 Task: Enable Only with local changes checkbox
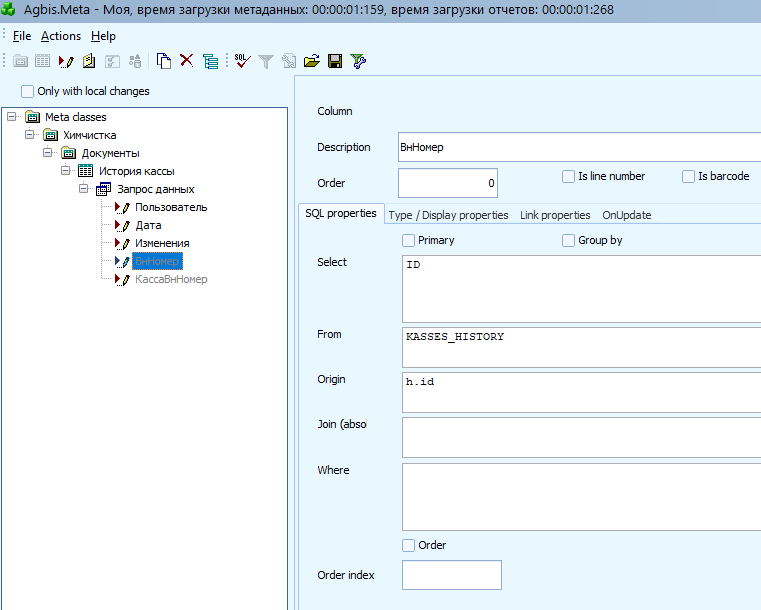click(x=28, y=91)
